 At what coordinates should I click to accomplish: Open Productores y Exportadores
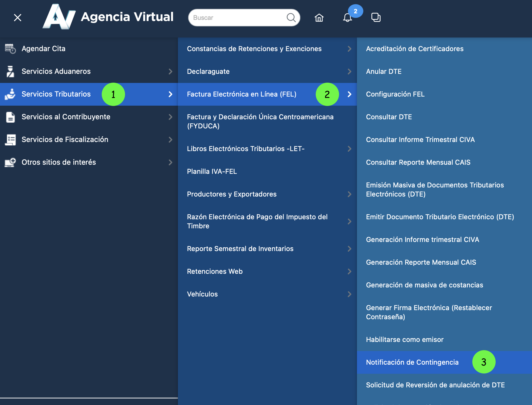267,194
